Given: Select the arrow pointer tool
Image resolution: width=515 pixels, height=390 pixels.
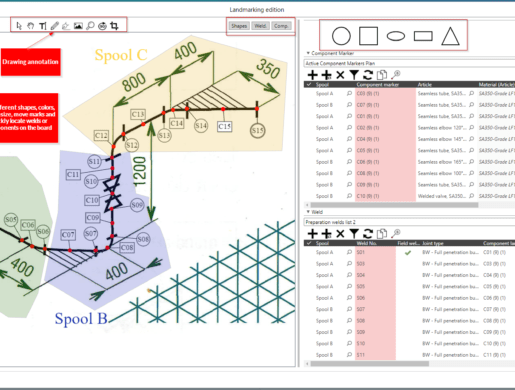Looking at the screenshot, I should (x=19, y=26).
